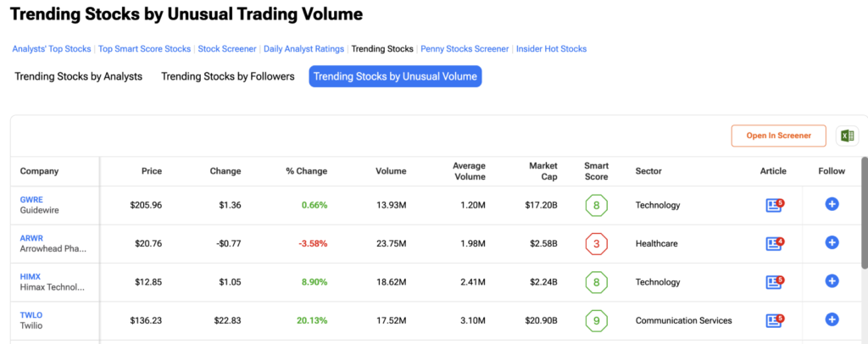Click HIMX Smart Score 8 badge

point(596,282)
